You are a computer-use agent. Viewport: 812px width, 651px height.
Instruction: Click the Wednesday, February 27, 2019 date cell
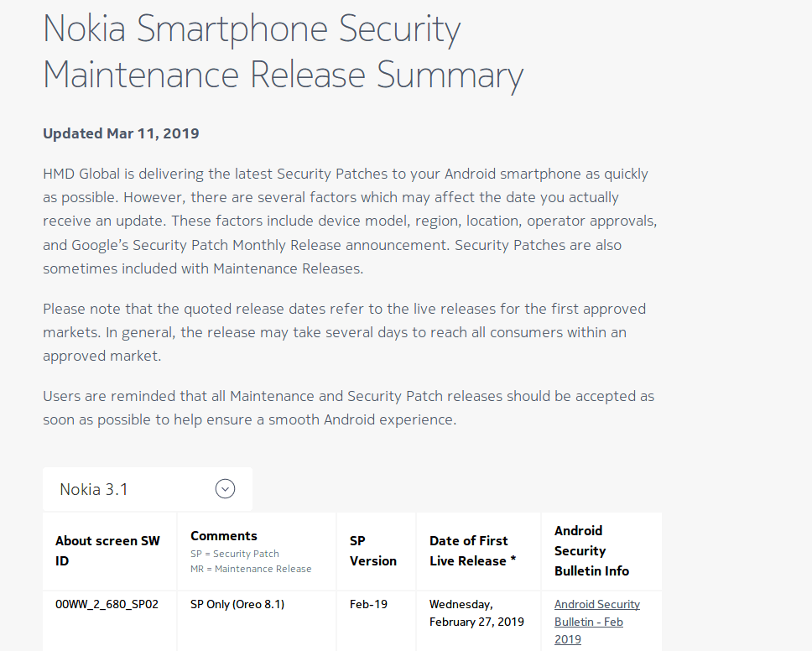pyautogui.click(x=476, y=613)
